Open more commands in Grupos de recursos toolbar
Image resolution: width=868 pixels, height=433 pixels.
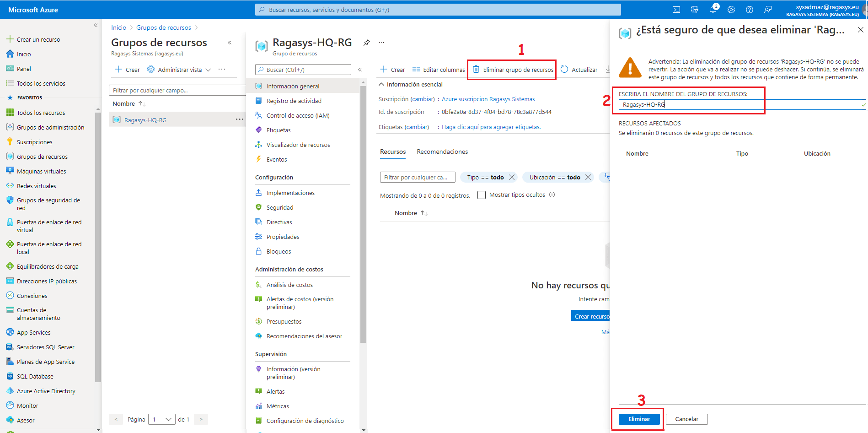click(x=222, y=70)
